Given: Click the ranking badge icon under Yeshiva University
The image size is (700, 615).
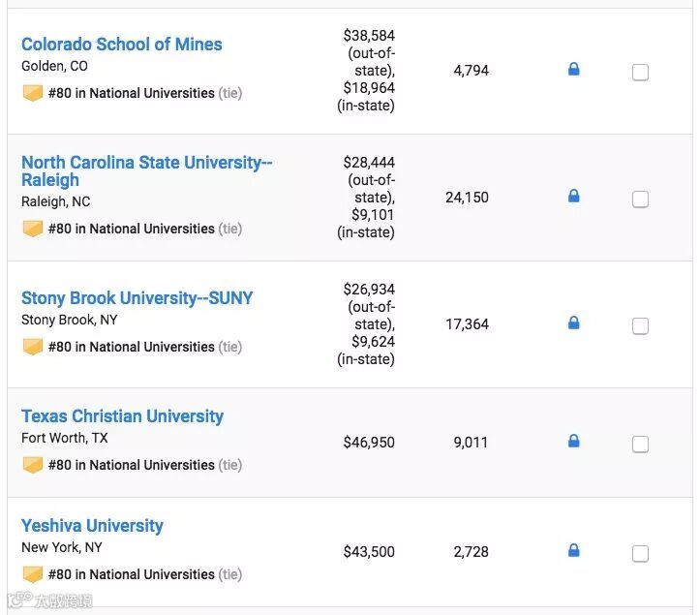Looking at the screenshot, I should pos(33,574).
